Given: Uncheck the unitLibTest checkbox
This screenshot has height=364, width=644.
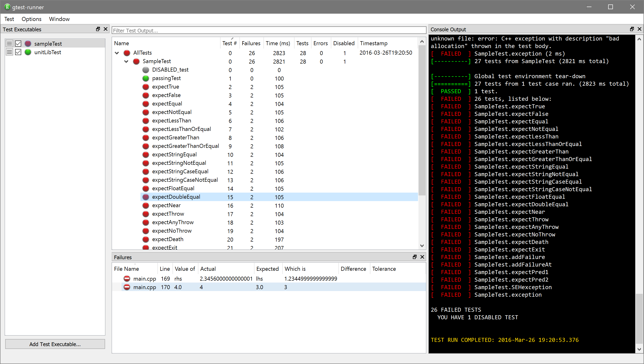Looking at the screenshot, I should (18, 52).
